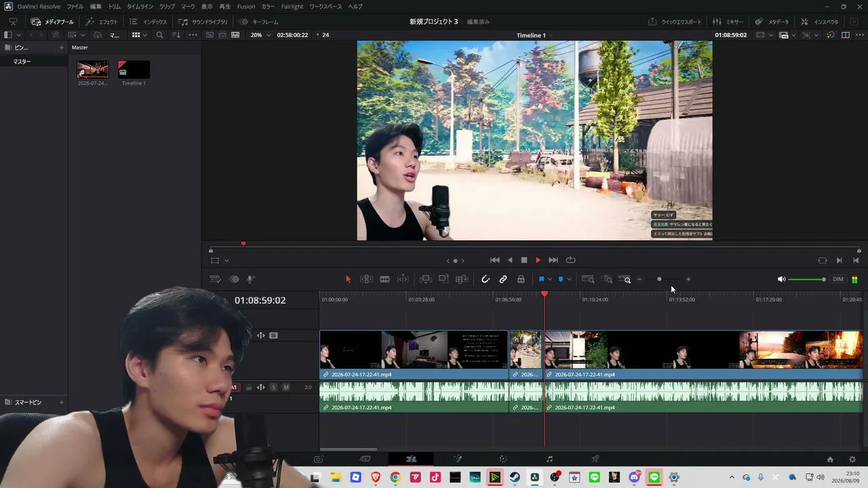Click the voiceover microphone icon in toolbar

(250, 279)
